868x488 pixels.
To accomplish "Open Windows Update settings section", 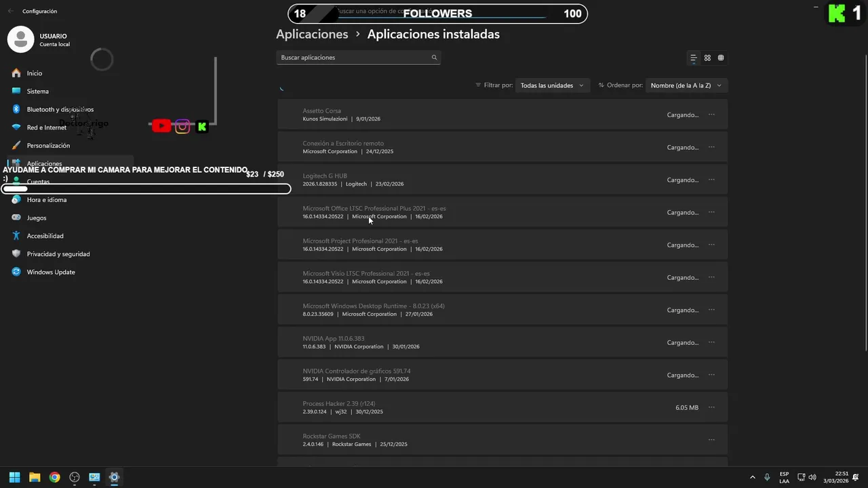I will 50,272.
